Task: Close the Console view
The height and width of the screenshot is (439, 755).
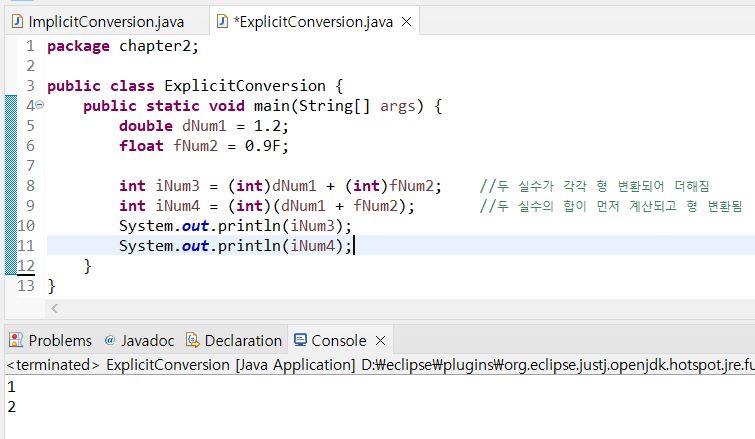Action: [380, 340]
